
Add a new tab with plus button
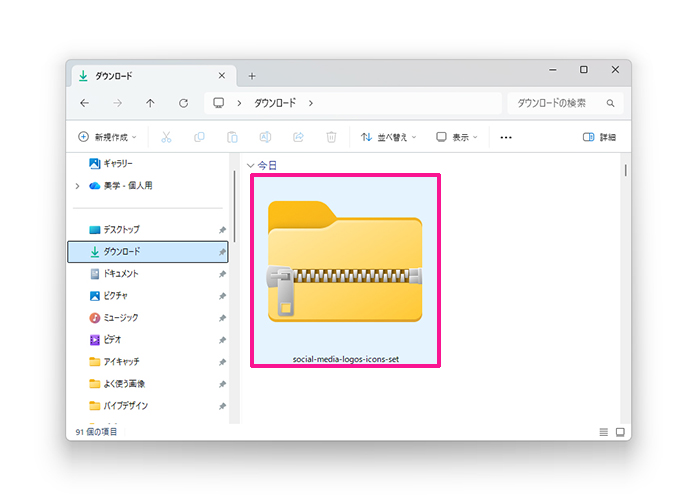click(x=252, y=76)
